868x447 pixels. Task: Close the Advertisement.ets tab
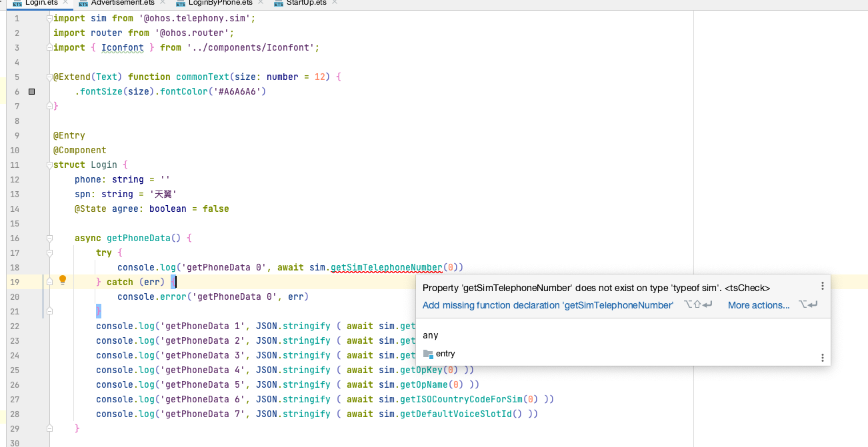(x=162, y=3)
